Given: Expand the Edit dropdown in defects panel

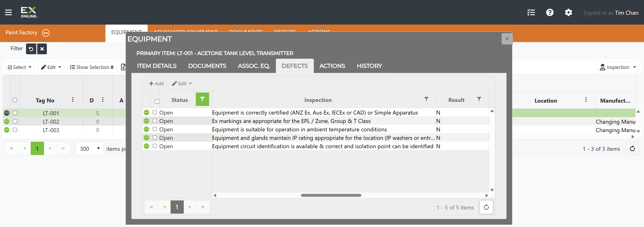Looking at the screenshot, I should click(x=182, y=83).
